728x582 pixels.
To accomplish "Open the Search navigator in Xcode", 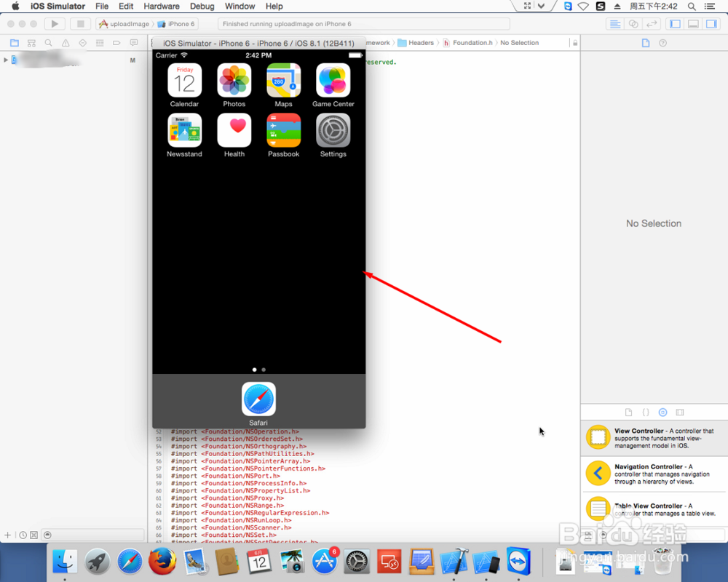I will point(48,42).
